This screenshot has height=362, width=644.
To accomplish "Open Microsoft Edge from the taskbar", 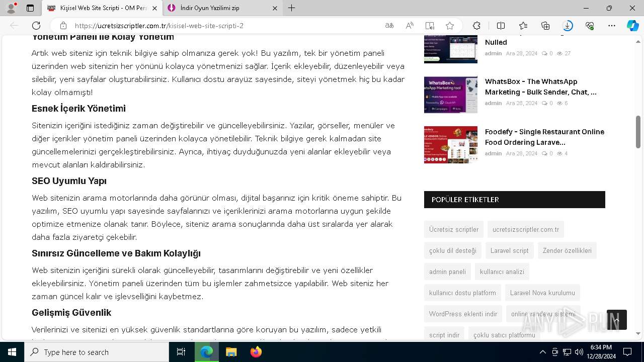I will pyautogui.click(x=206, y=352).
